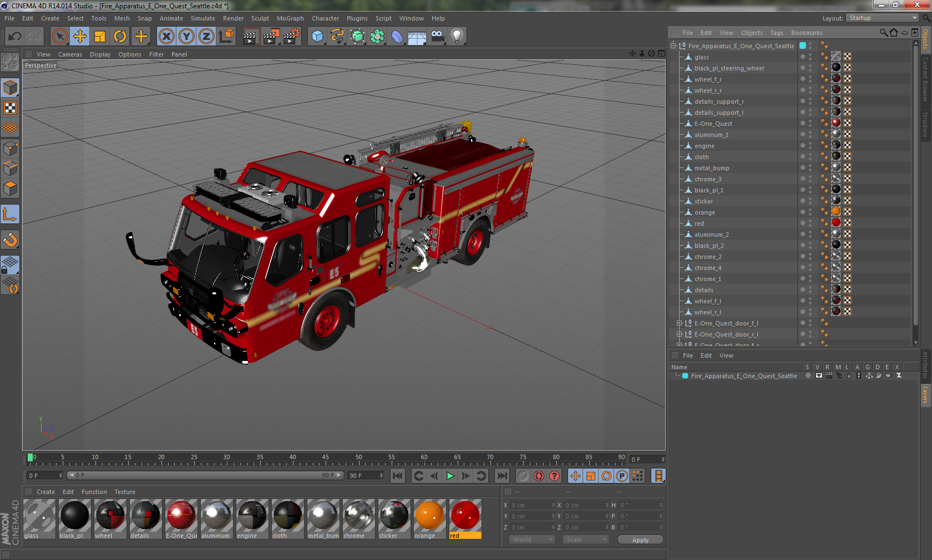Switch to Model mode in left palette
Screen dimensions: 932x560
(11, 88)
